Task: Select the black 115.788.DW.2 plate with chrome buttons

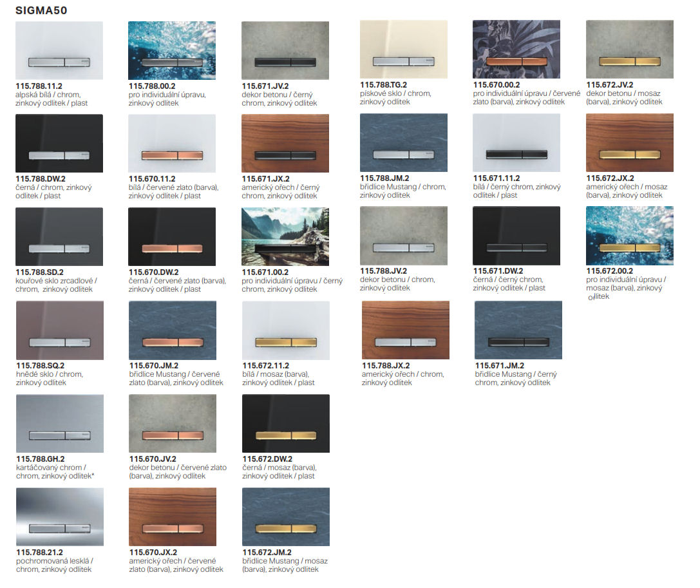Action: tap(59, 143)
